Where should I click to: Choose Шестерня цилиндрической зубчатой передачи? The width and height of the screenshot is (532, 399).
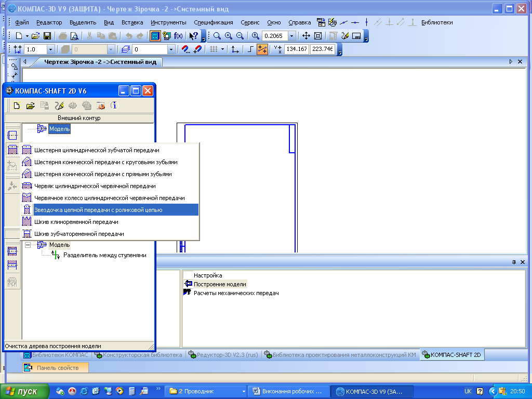(110, 150)
